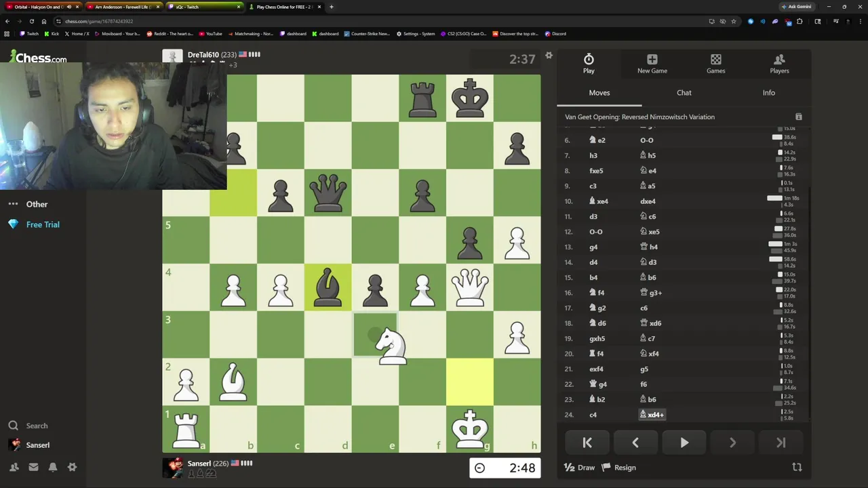868x488 pixels.
Task: Open Sanserl profile in sidebar
Action: pos(29,445)
